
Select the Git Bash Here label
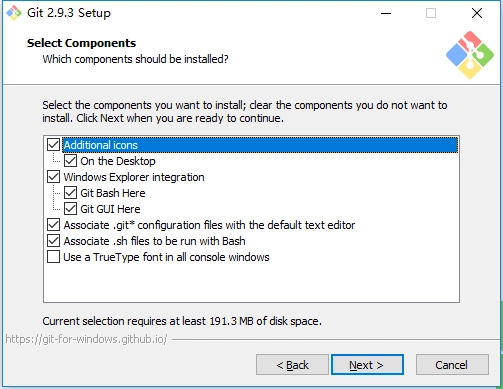[113, 193]
